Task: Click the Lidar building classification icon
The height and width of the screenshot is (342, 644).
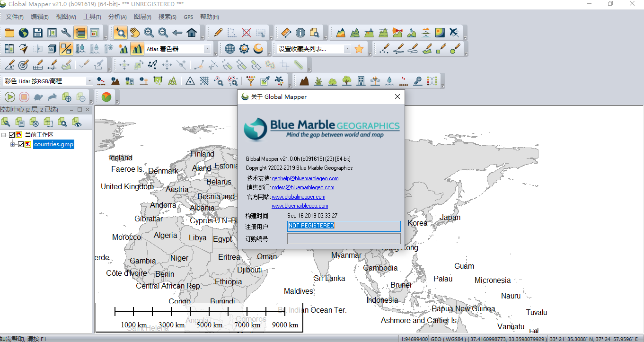Action: point(361,81)
